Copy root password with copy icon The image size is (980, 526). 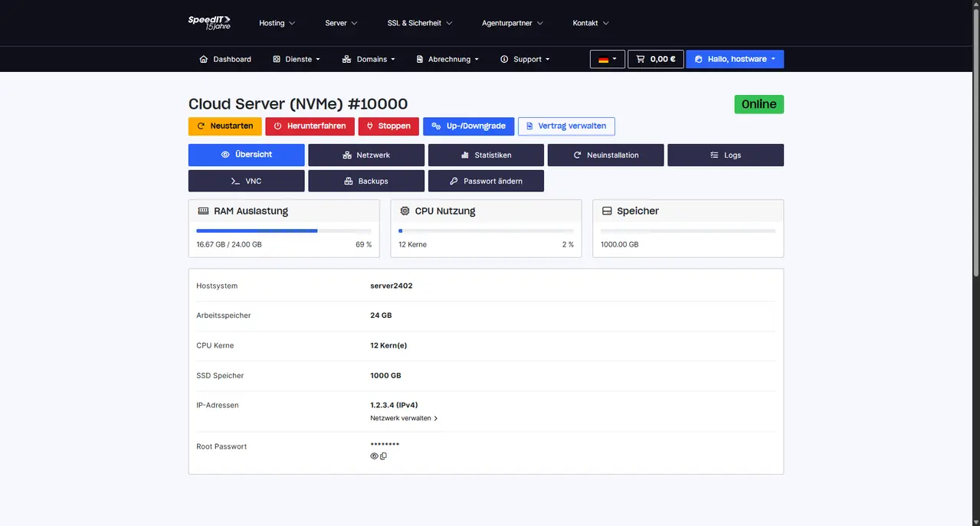(383, 456)
